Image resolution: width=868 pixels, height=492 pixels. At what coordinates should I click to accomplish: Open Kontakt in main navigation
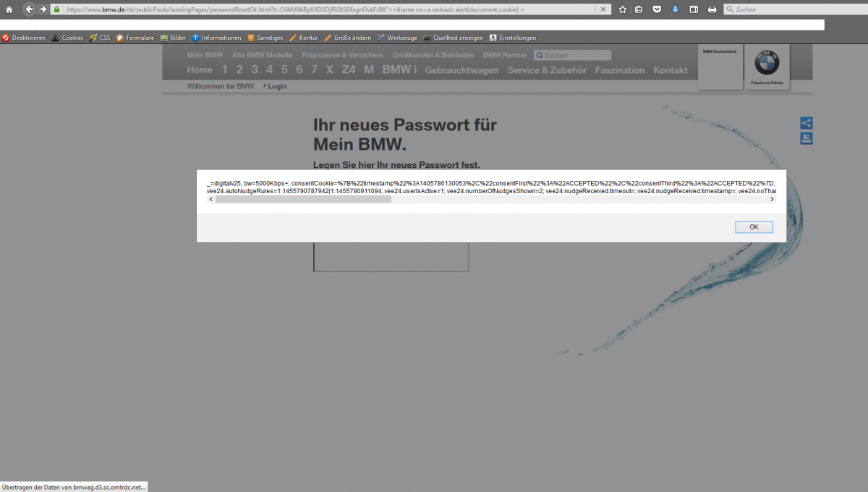671,70
